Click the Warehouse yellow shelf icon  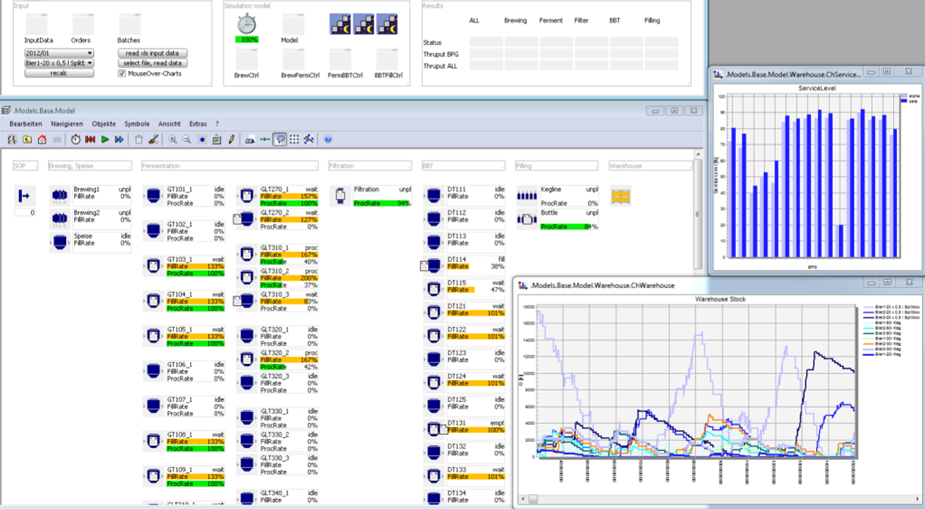click(620, 196)
